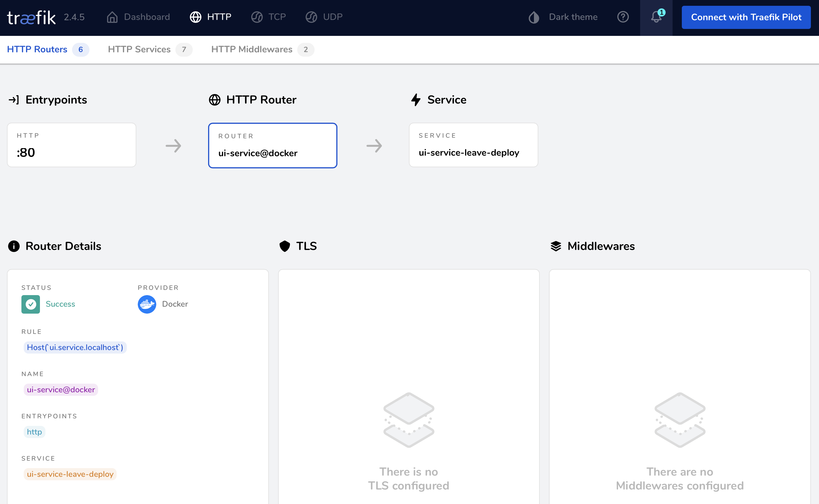Click Host rule label to expand details
The image size is (819, 504).
coord(75,347)
